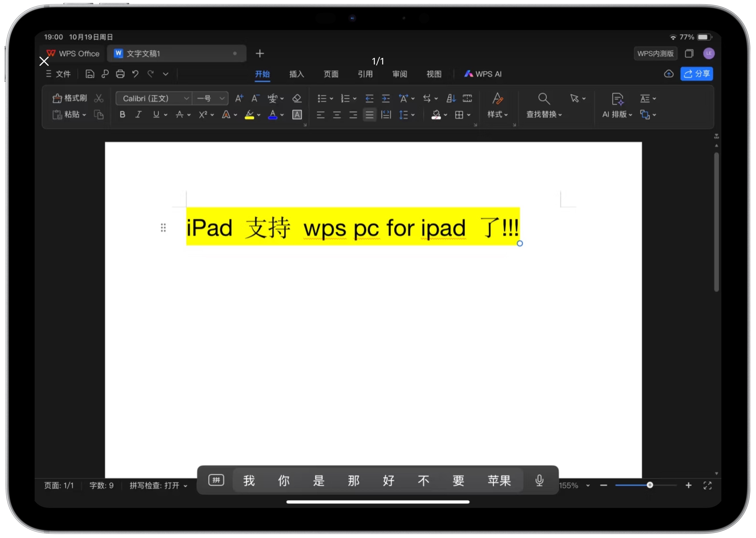
Task: Click the print icon in quick toolbar
Action: pos(120,74)
